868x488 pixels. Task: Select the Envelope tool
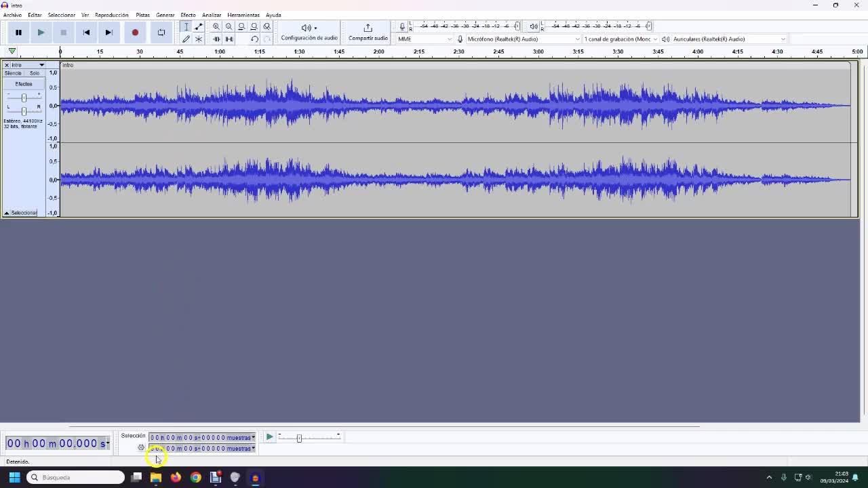click(x=199, y=26)
